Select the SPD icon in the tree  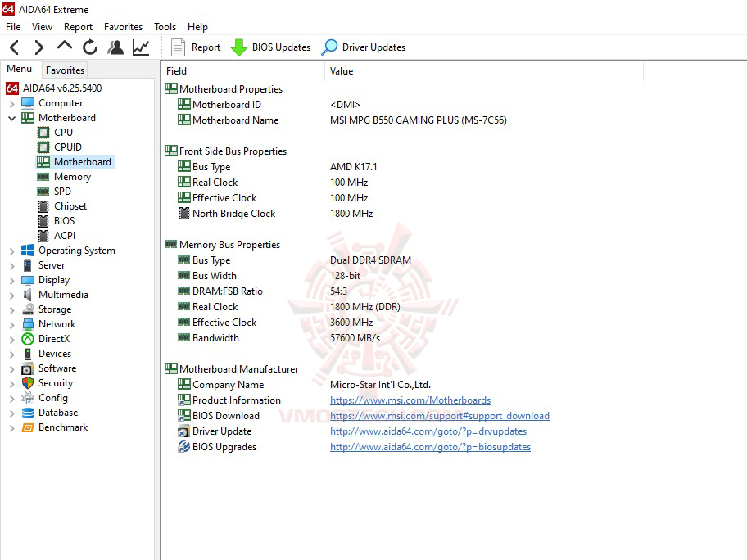click(43, 192)
